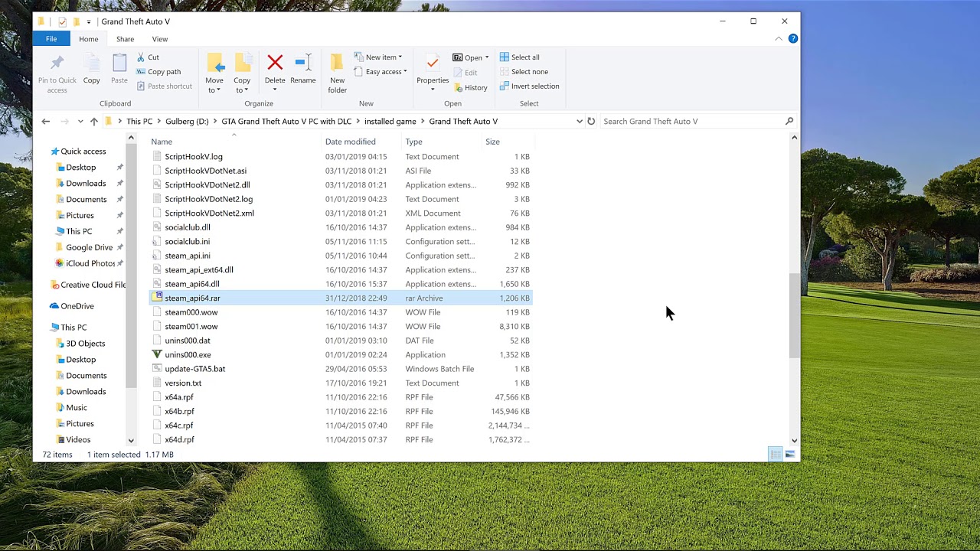Open the address bar history dropdown
This screenshot has height=551, width=980.
tap(580, 121)
